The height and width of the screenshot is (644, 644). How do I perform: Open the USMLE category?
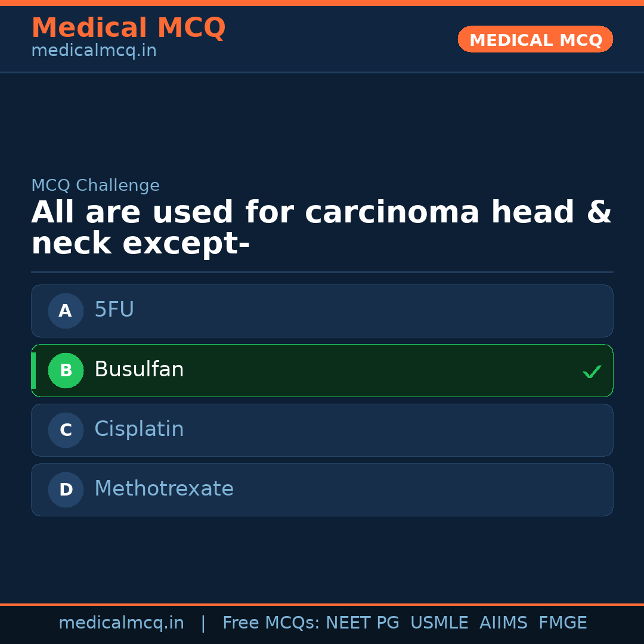pos(439,623)
